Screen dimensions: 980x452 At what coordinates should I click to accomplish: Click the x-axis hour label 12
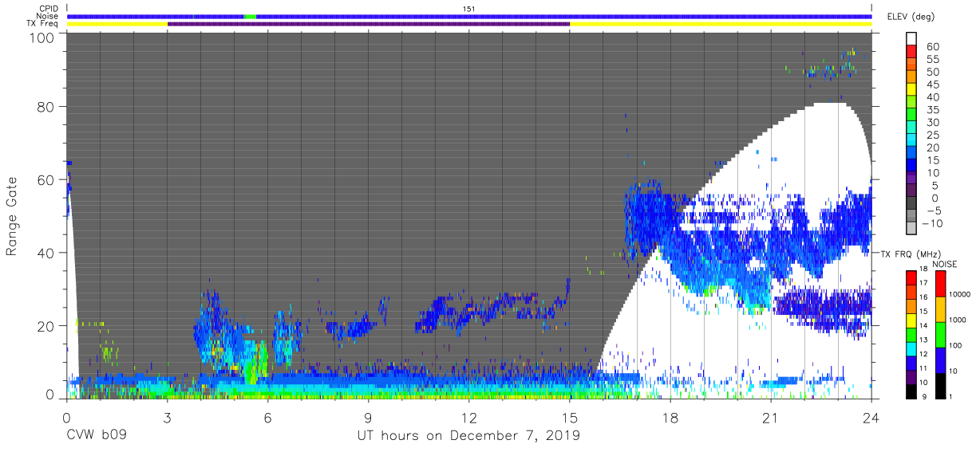(469, 417)
